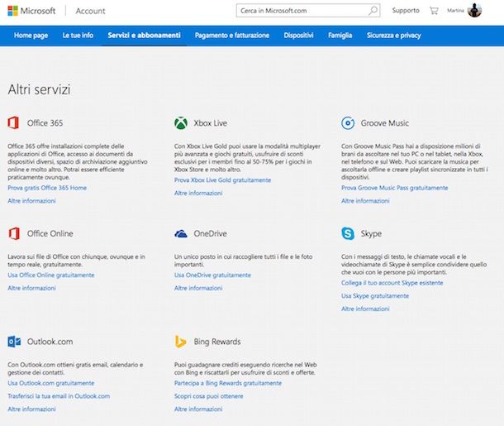Click the Microsoft logo
Image resolution: width=504 pixels, height=426 pixels.
[31, 11]
